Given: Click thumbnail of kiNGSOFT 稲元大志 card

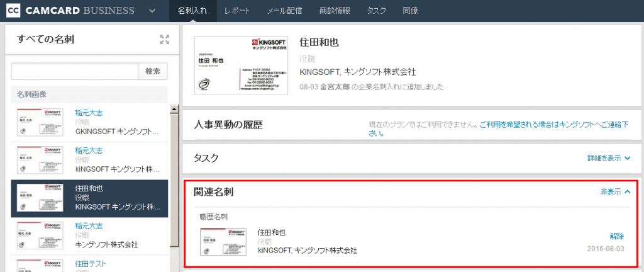Looking at the screenshot, I should tap(40, 160).
